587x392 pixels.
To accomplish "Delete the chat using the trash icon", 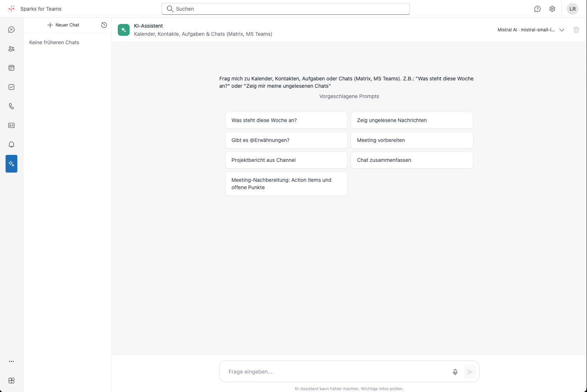I will pyautogui.click(x=576, y=30).
